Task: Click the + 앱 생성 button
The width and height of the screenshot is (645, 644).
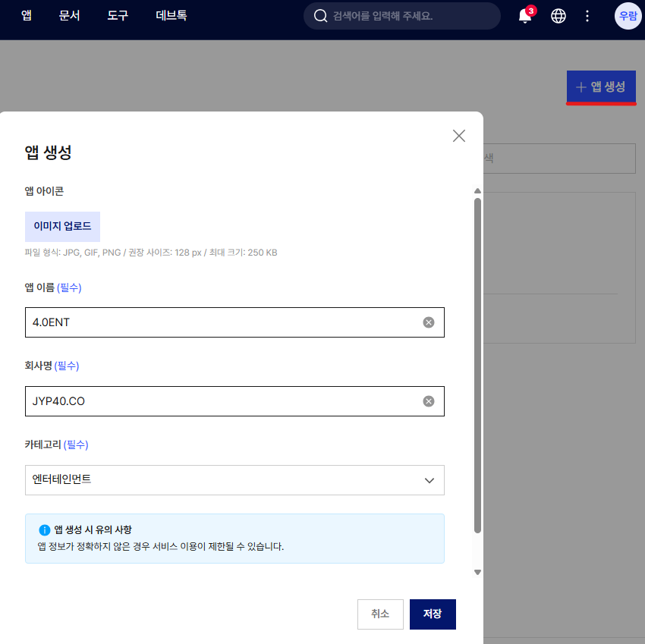Action: (601, 86)
